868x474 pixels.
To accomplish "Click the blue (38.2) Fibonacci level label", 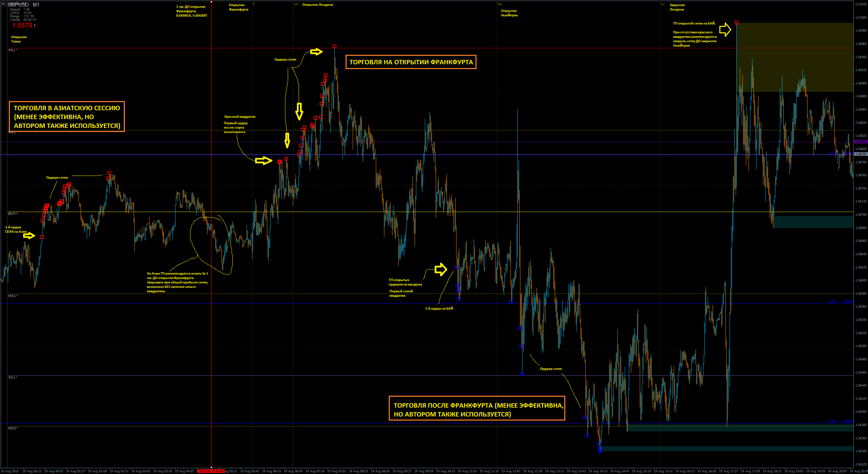I will (841, 301).
